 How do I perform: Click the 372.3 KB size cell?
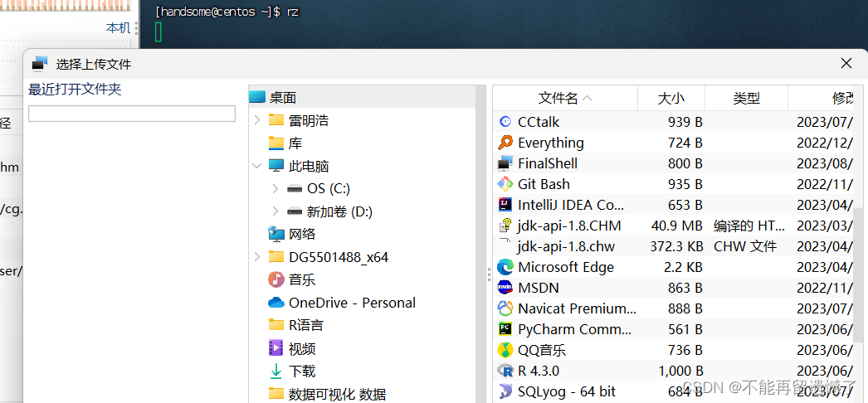click(x=676, y=246)
